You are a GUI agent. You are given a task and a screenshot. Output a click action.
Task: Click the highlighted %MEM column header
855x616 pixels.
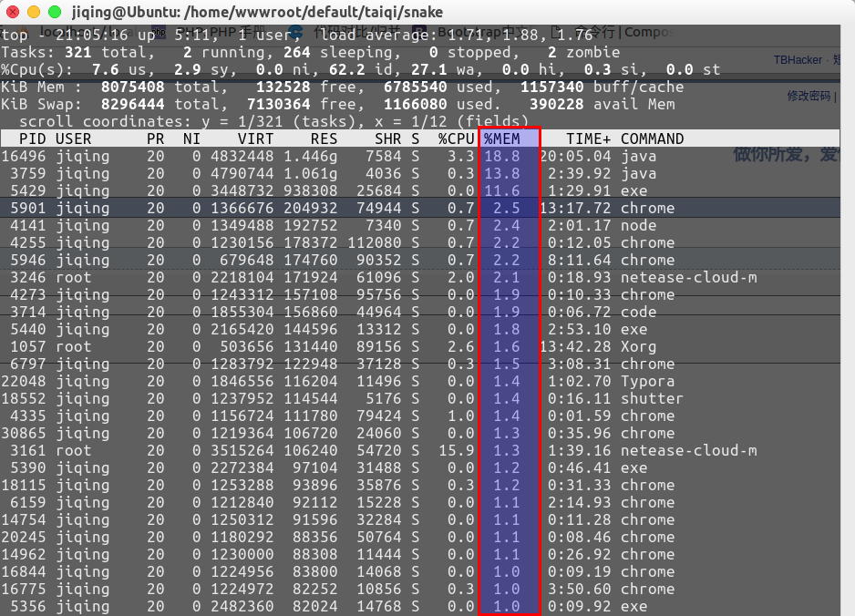tap(502, 139)
